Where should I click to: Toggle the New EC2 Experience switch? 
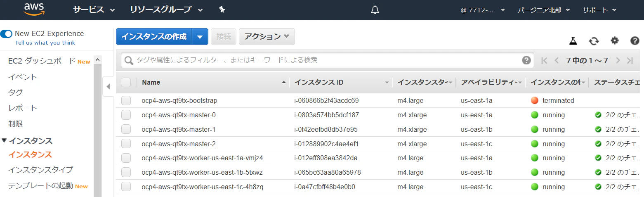click(x=6, y=34)
